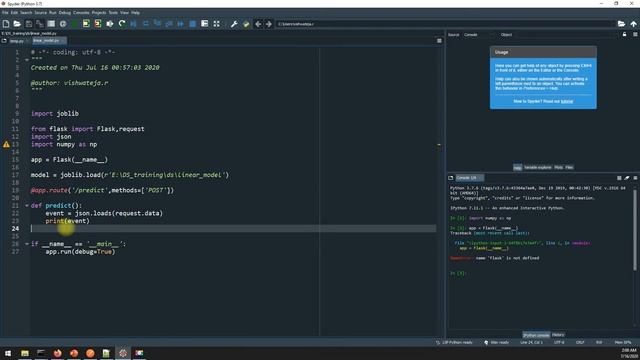This screenshot has width=640, height=360.
Task: Open file using the folder toolbar icon
Action: coord(17,24)
